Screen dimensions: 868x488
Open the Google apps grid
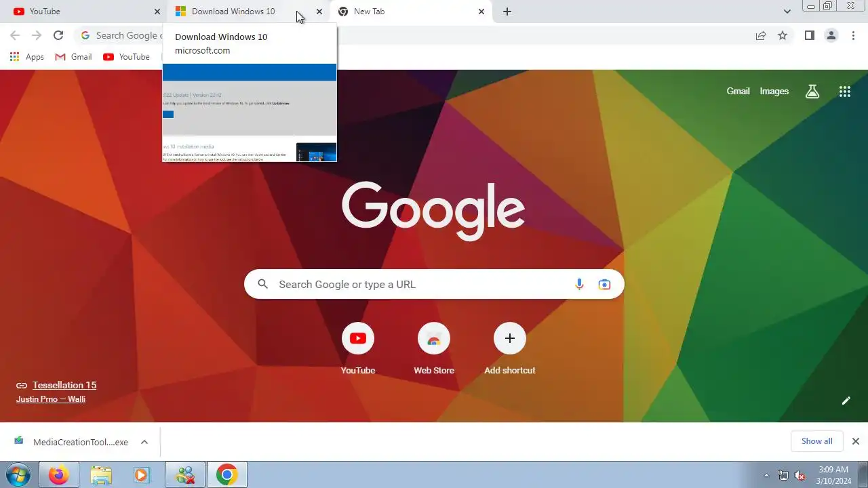tap(844, 91)
